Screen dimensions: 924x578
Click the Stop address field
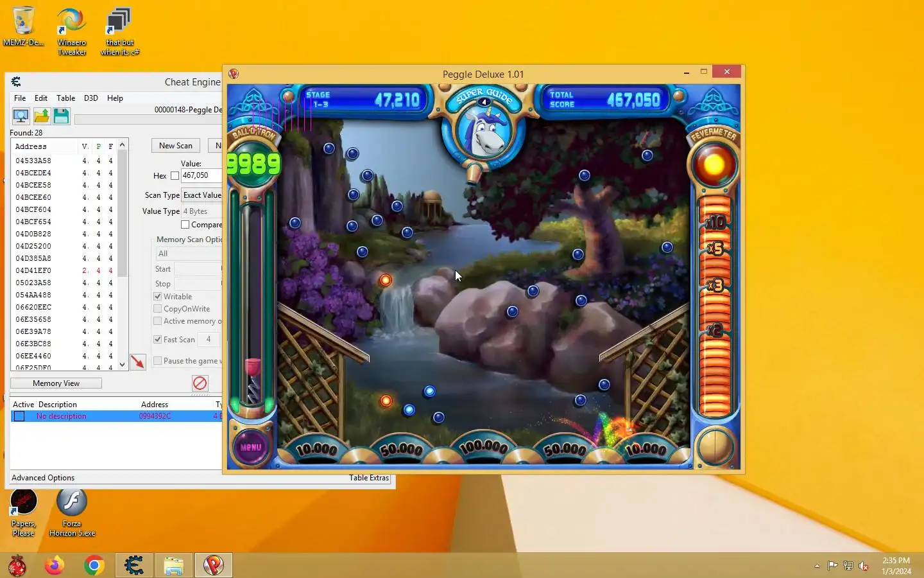198,284
